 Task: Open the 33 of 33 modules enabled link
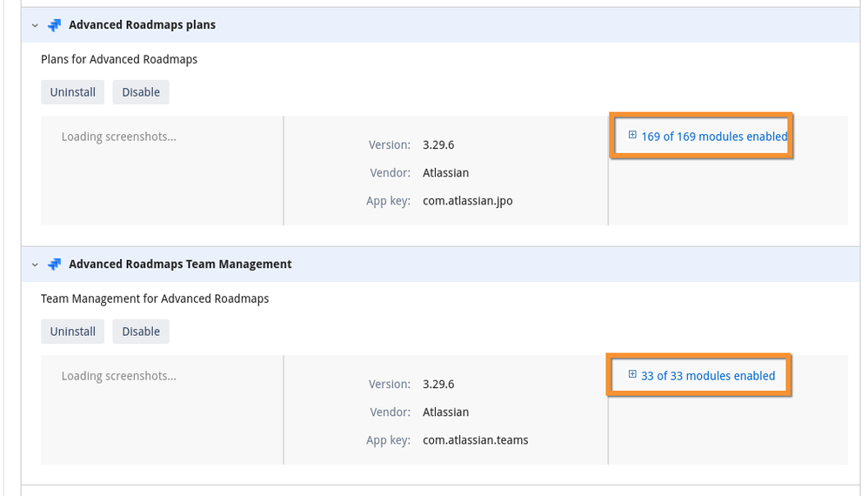708,376
